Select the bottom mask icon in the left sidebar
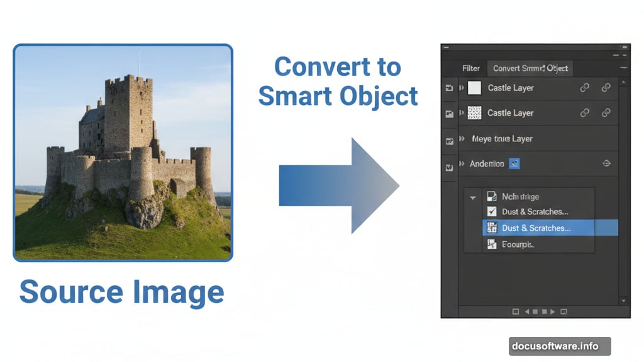Screen dimensions: 644x362 click(449, 165)
